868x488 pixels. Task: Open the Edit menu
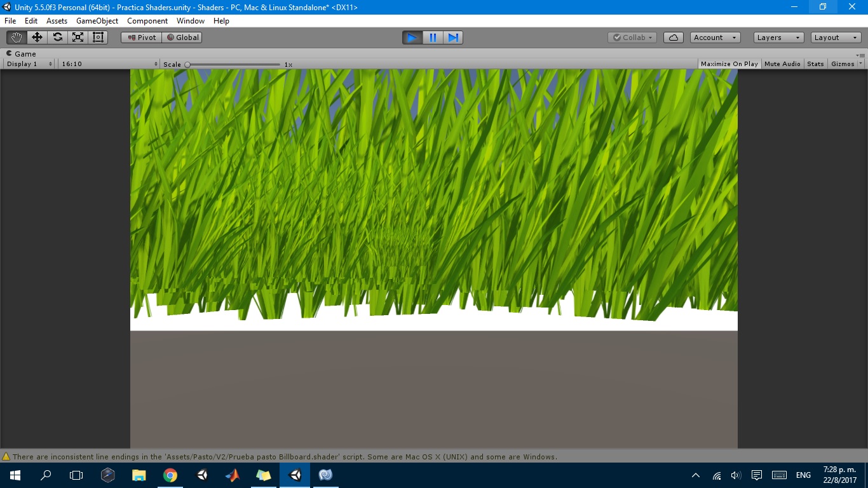(31, 21)
